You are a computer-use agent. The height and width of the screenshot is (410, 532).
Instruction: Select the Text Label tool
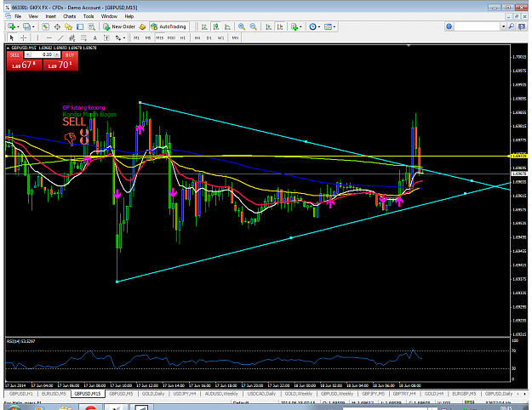106,37
